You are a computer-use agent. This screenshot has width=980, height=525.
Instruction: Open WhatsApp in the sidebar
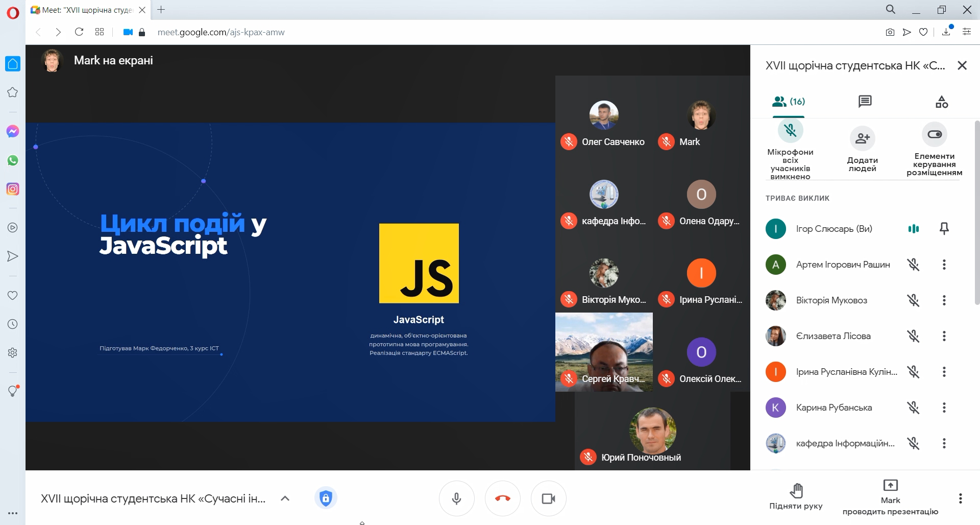coord(13,160)
